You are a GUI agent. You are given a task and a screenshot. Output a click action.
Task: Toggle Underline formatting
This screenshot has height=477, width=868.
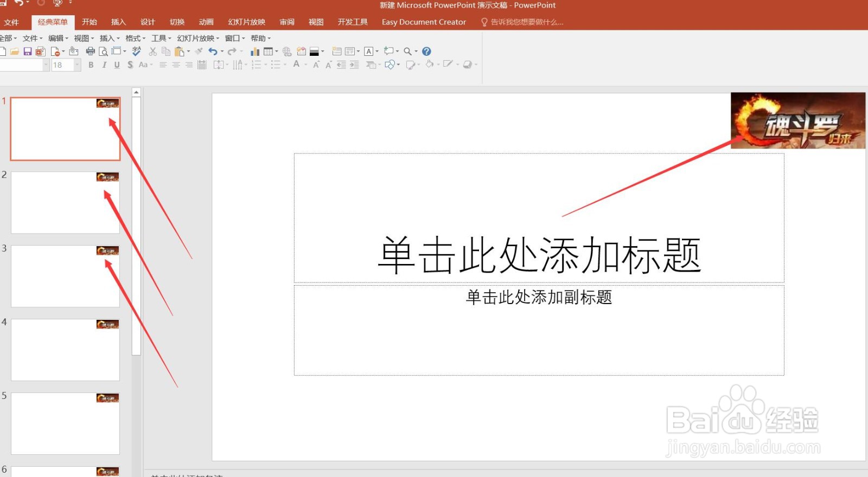point(117,65)
